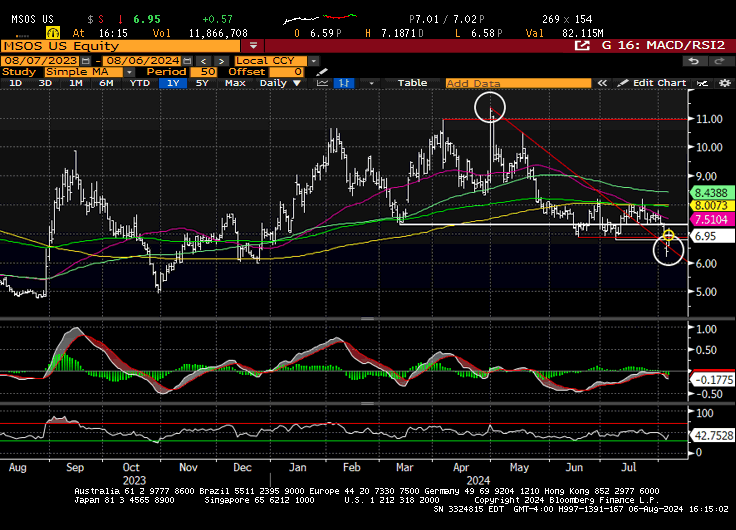Viewport: 736px width, 530px height.
Task: Click the intraday sparkline mini chart
Action: click(320, 19)
